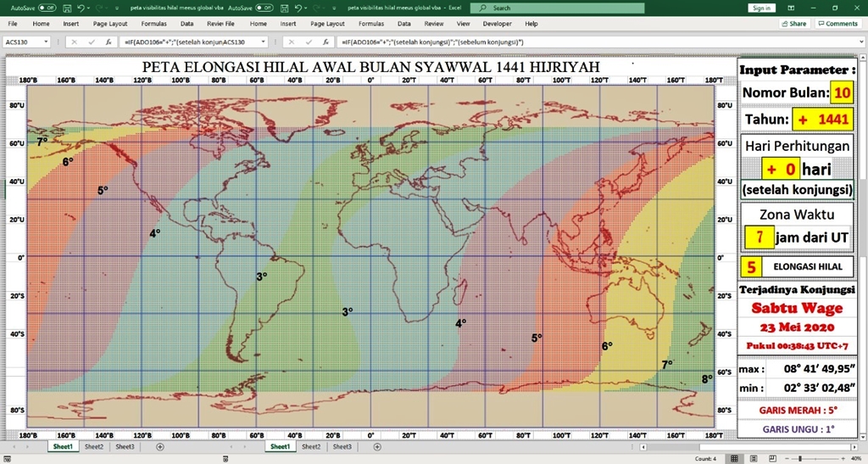Click the macro record icon in right window status bar
The image size is (868, 464).
tap(225, 458)
